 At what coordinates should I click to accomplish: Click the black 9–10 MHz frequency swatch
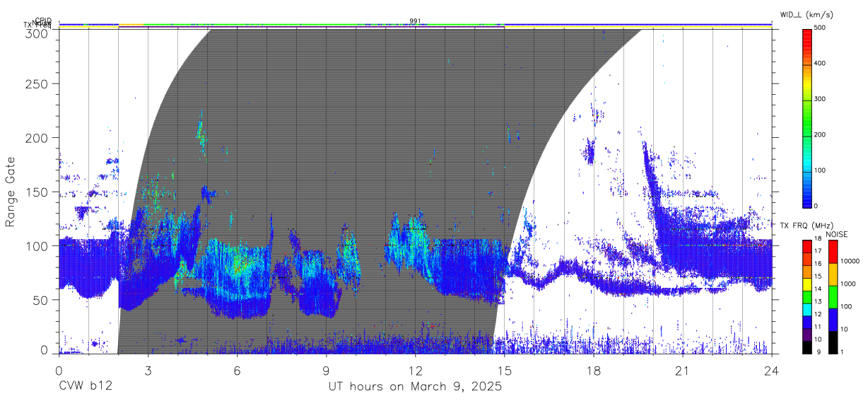[x=807, y=348]
